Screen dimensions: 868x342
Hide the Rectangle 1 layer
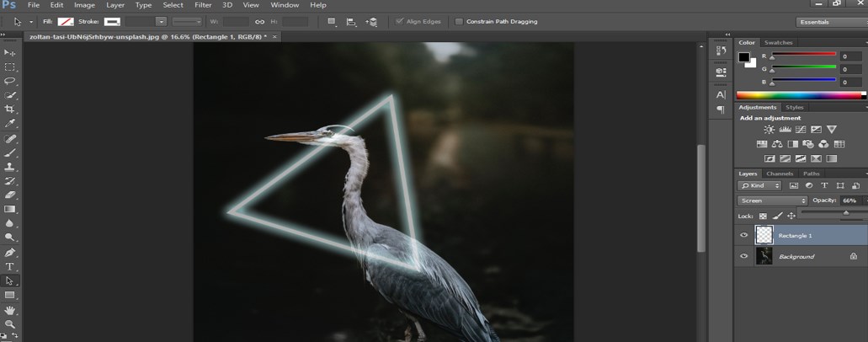click(744, 235)
